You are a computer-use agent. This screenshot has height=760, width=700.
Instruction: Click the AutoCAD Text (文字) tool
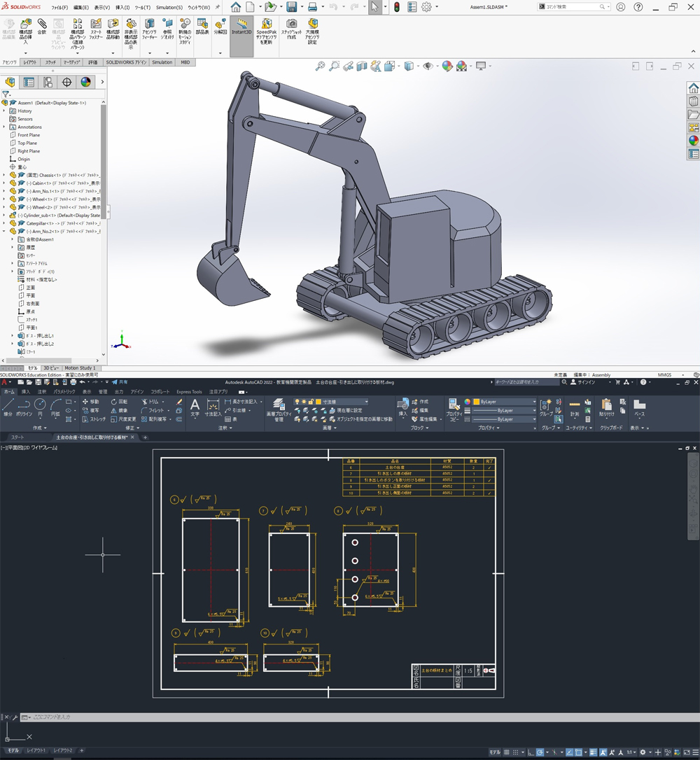coord(195,407)
